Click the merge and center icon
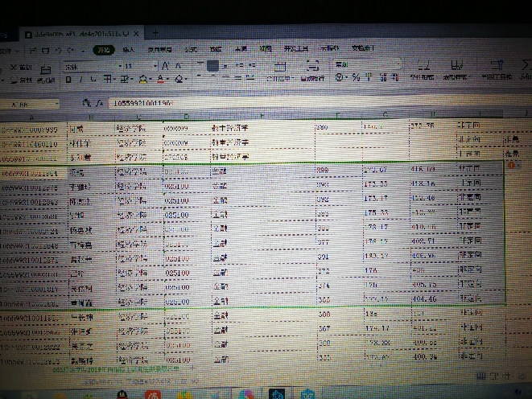This screenshot has height=399, width=532. 280,71
